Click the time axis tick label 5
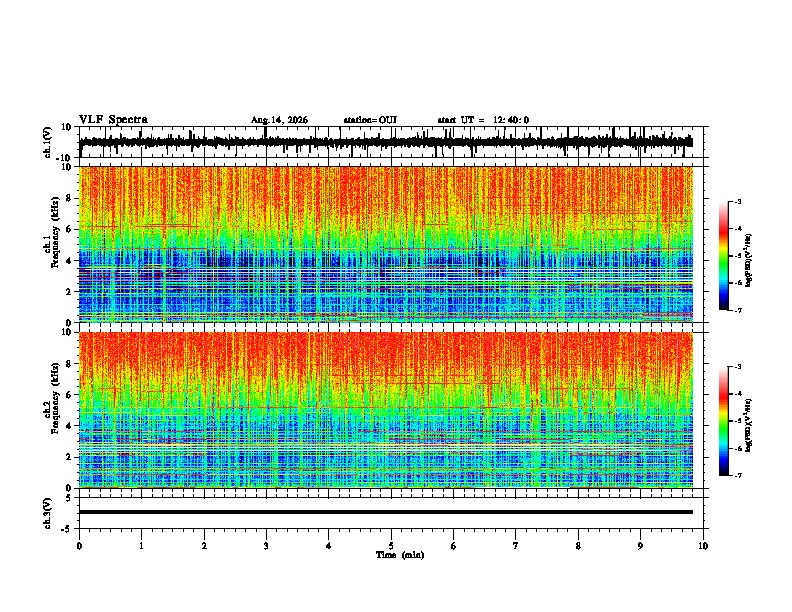Image resolution: width=792 pixels, height=612 pixels. 391,546
